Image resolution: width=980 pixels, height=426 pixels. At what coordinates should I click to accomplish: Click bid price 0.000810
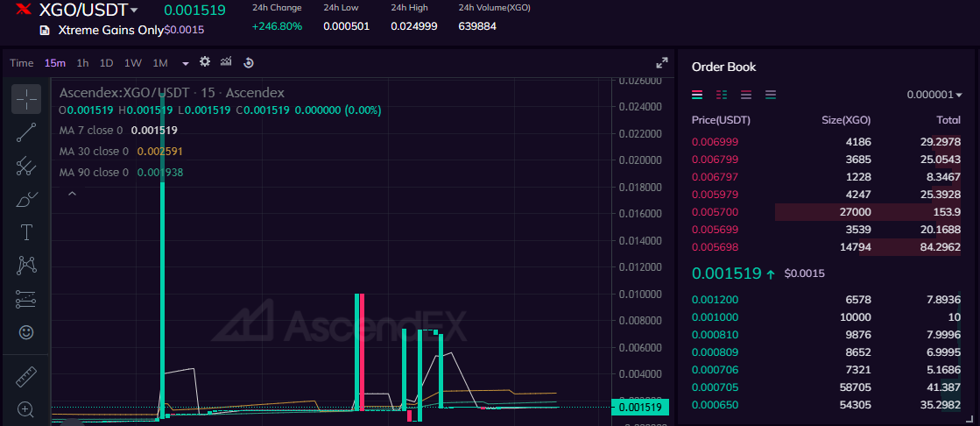click(x=715, y=335)
